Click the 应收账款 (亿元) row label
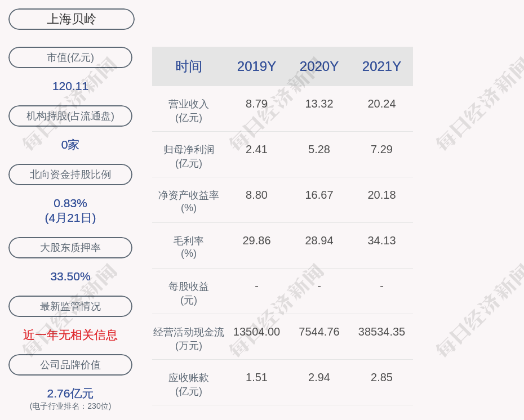Screen dimensions: 524x420 click(189, 385)
